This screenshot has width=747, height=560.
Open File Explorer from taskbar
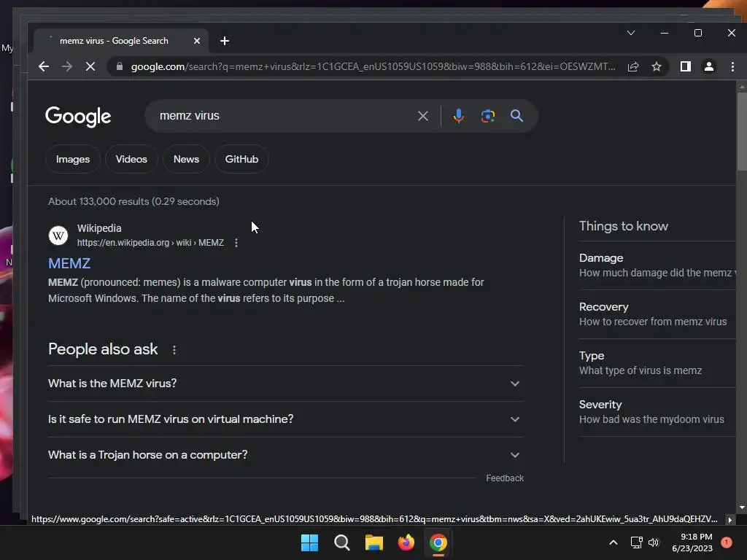(x=374, y=542)
